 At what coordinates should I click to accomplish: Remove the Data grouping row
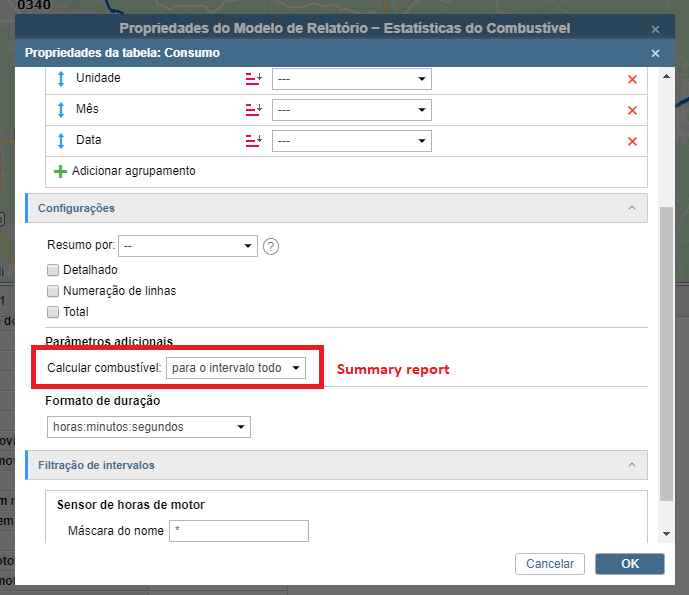point(632,141)
